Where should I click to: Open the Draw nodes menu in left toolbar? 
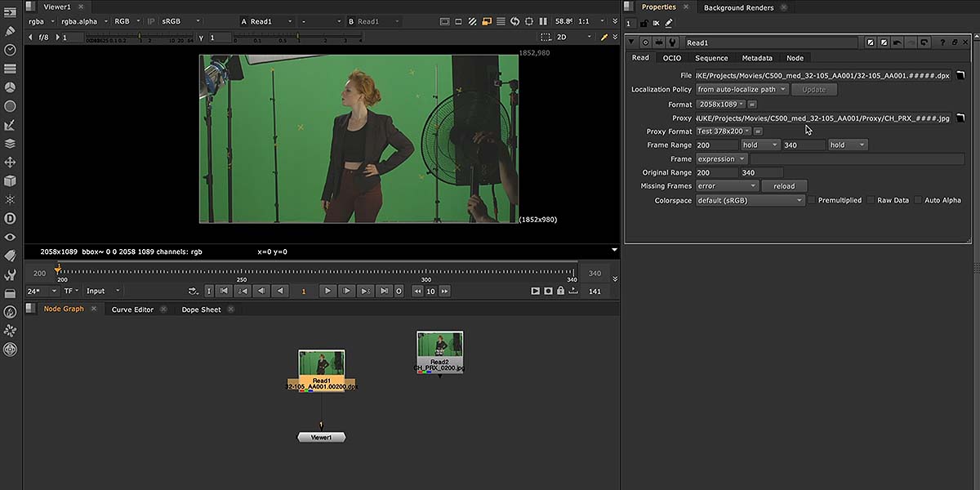[11, 31]
